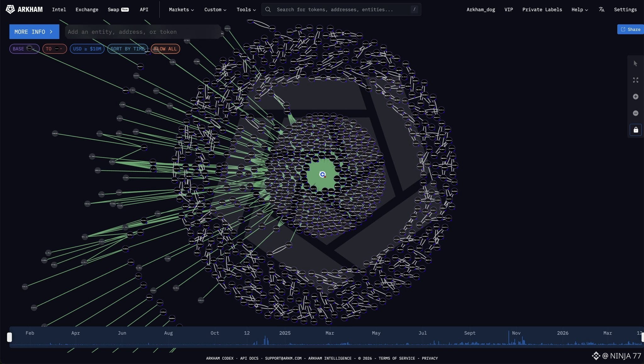This screenshot has height=364, width=644.
Task: Focus the Add an entity input field
Action: pyautogui.click(x=143, y=32)
